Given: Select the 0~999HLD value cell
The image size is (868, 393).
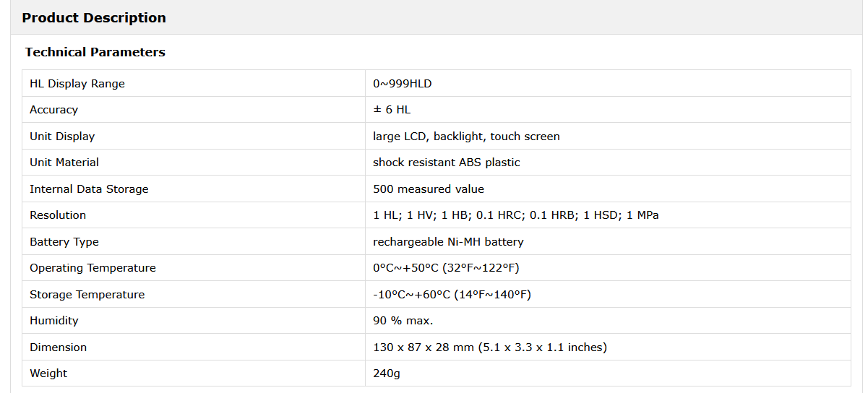Looking at the screenshot, I should [403, 84].
